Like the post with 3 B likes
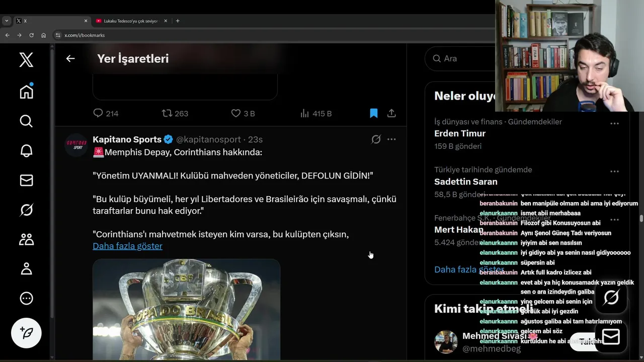Screen dimensions: 644x362 point(243,114)
